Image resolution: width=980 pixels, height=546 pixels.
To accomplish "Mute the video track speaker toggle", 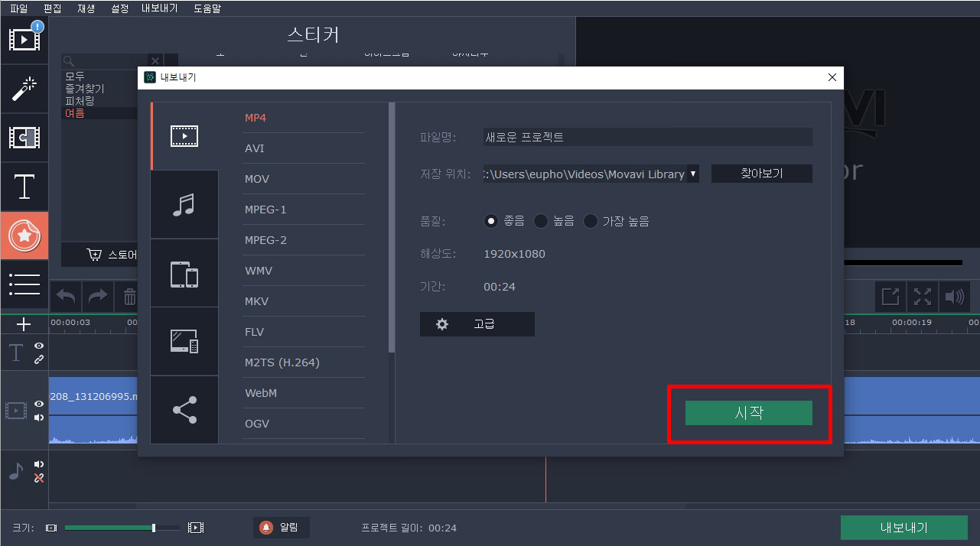I will (39, 416).
